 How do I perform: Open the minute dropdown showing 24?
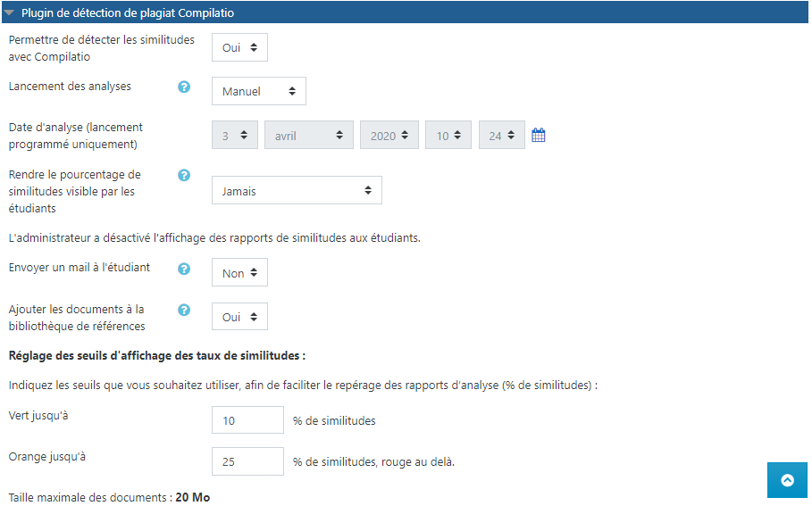(501, 136)
